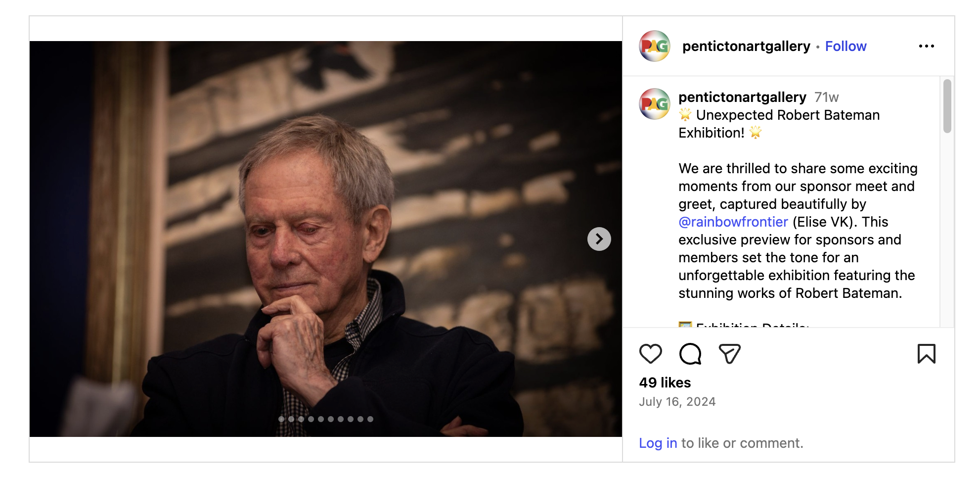Open comments via the speech bubble icon

(x=690, y=354)
